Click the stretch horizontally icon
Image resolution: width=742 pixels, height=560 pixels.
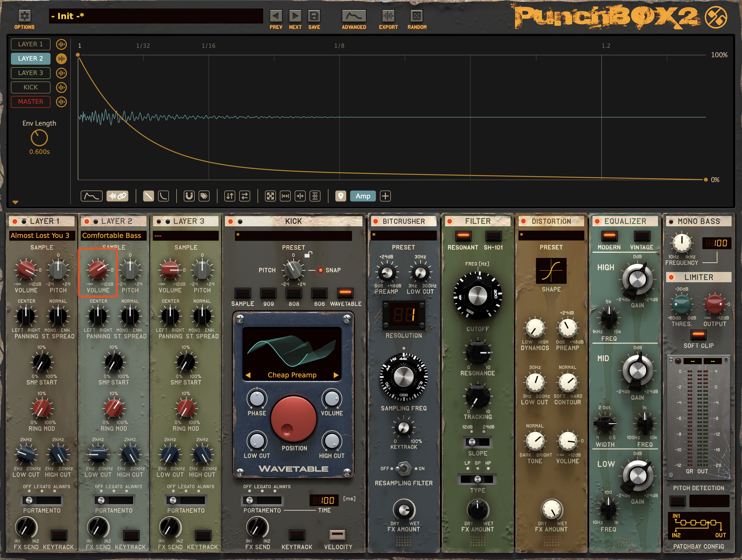(x=286, y=196)
